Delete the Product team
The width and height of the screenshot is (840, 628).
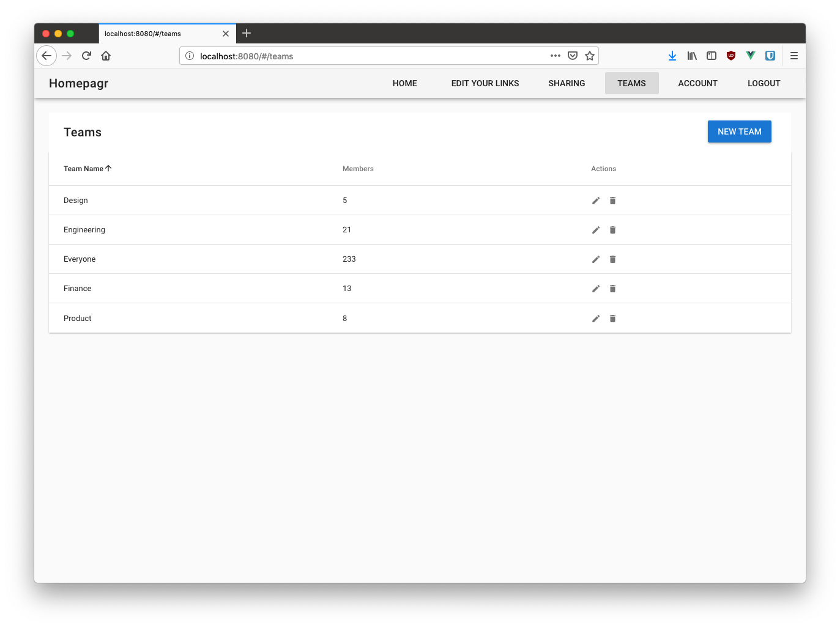click(612, 319)
